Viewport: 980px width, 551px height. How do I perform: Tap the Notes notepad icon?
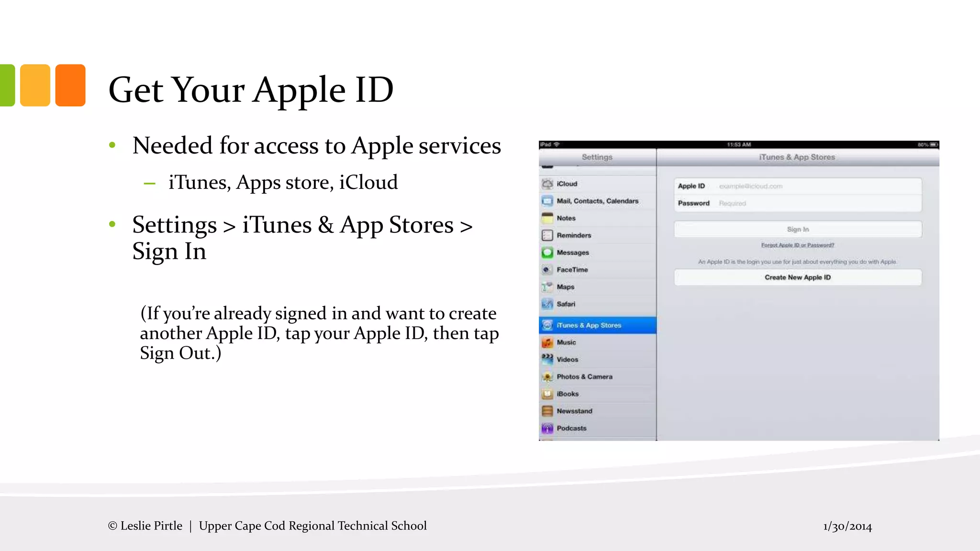click(x=547, y=218)
